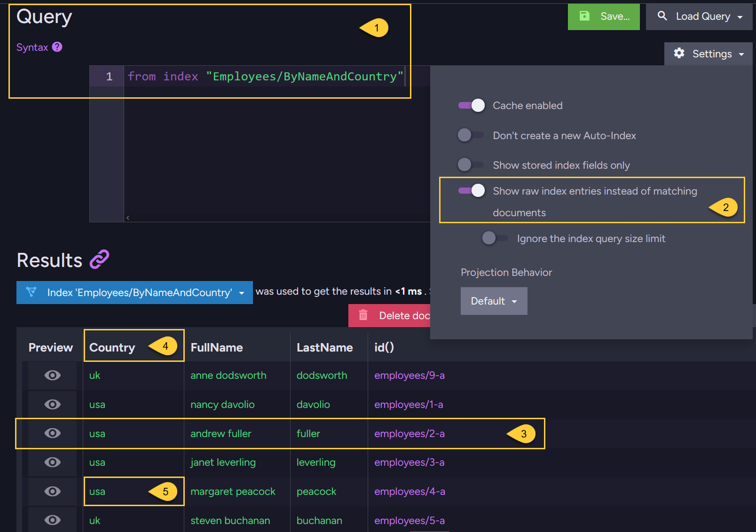The height and width of the screenshot is (532, 756).
Task: Click the trash icon on the Delete documents button
Action: pyautogui.click(x=363, y=315)
